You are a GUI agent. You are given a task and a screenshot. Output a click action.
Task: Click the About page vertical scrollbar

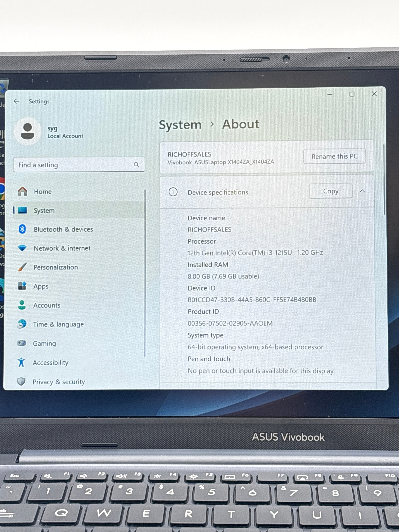384,179
